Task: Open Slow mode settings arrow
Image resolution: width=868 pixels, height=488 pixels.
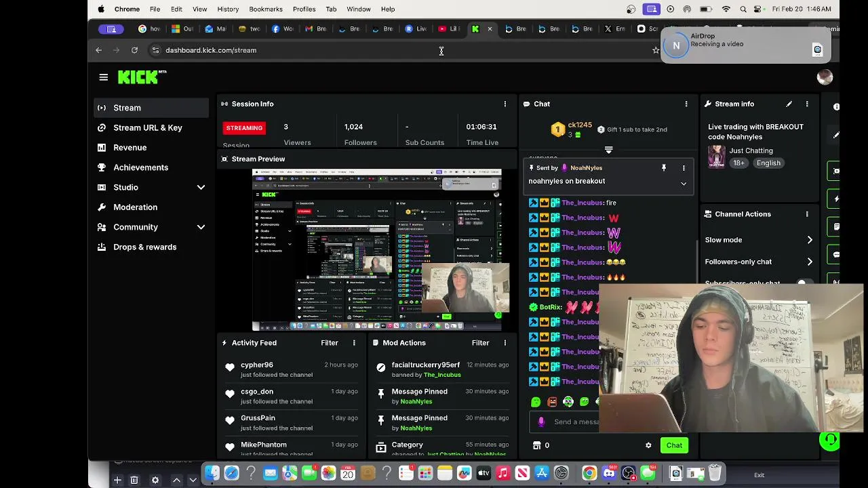Action: coord(810,240)
